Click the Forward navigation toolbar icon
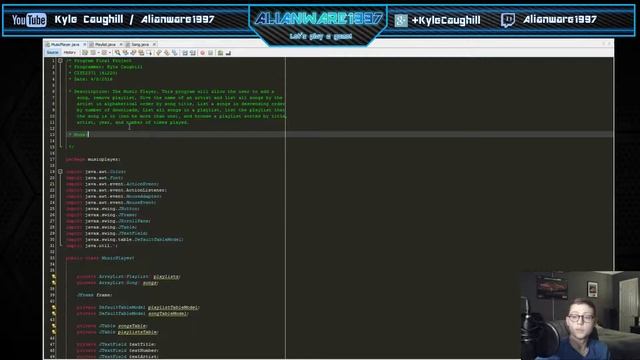The image size is (640, 360). pos(104,53)
